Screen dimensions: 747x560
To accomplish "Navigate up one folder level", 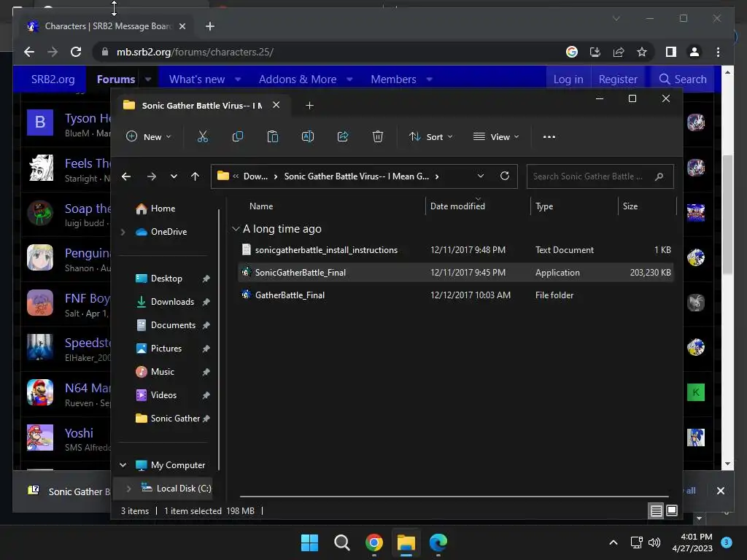I will pos(195,176).
